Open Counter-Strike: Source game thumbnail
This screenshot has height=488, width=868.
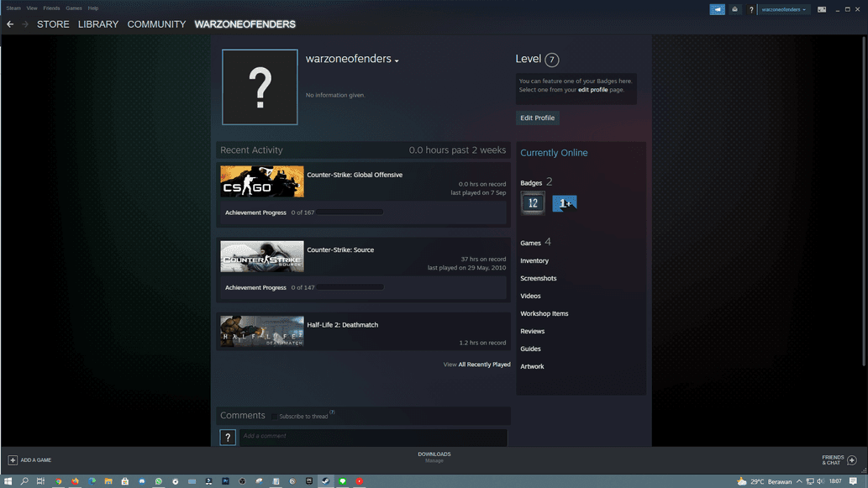tap(262, 256)
